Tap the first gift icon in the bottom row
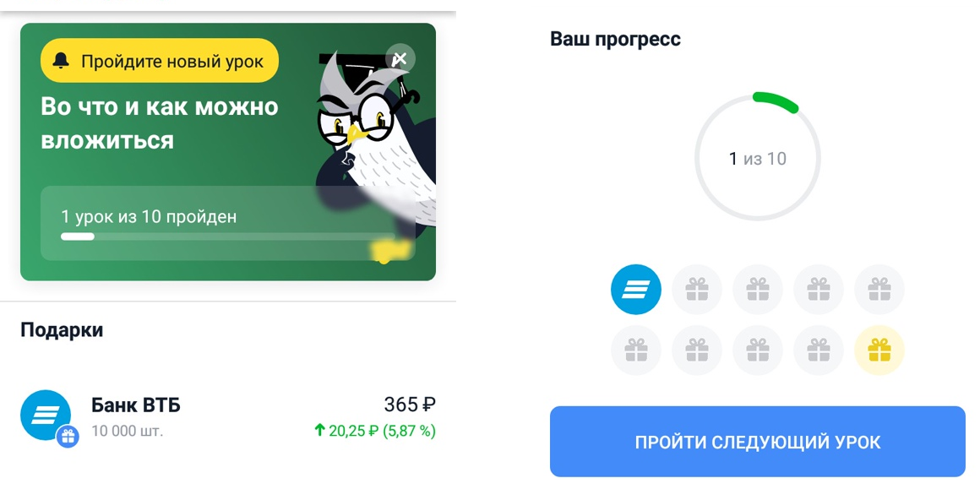The width and height of the screenshot is (980, 500). click(x=635, y=350)
